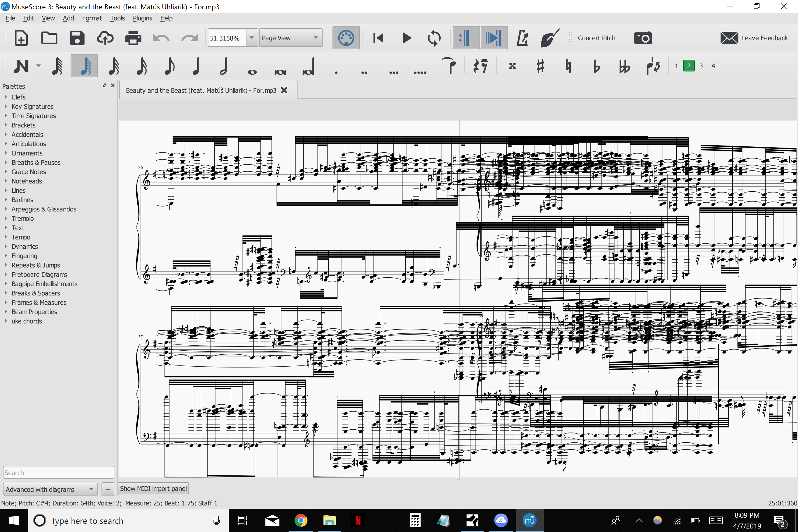Open the Format menu

(x=92, y=18)
